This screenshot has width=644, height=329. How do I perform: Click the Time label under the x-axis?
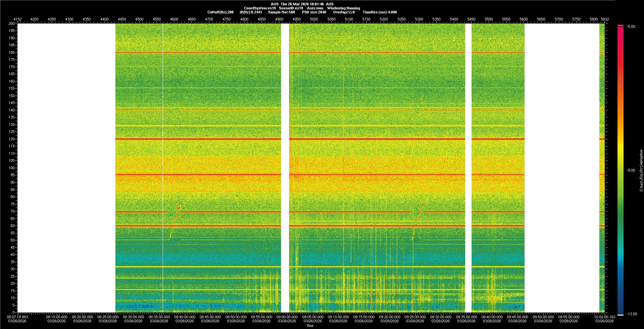click(x=310, y=326)
